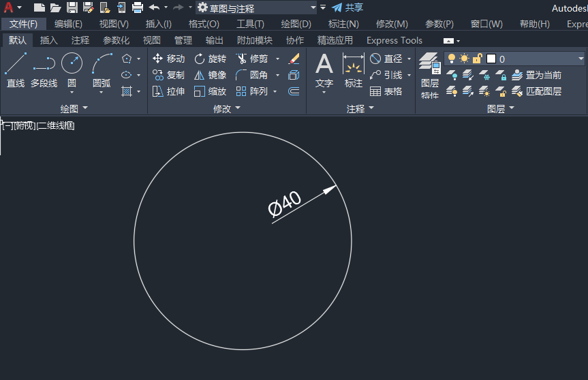Select the 多段线 polyline tool

(44, 70)
